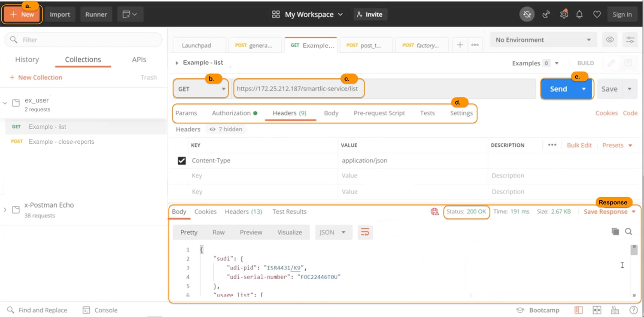This screenshot has height=317, width=644.
Task: Open the Code link
Action: 630,113
